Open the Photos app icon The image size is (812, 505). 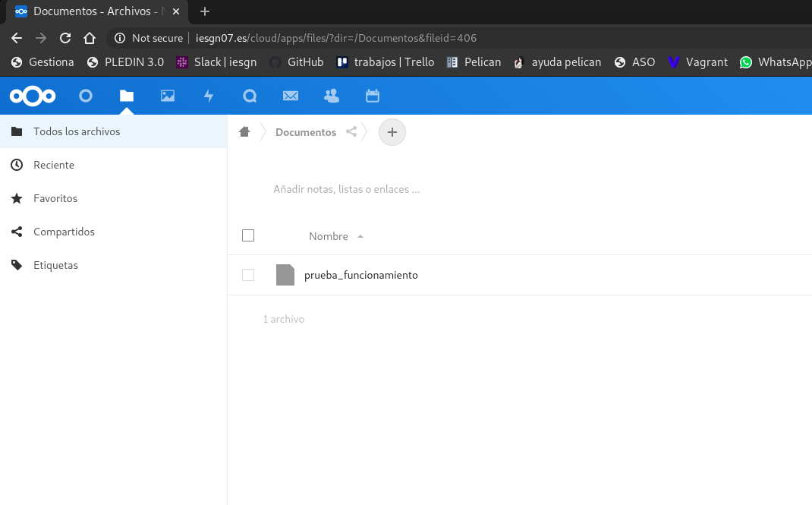point(168,96)
